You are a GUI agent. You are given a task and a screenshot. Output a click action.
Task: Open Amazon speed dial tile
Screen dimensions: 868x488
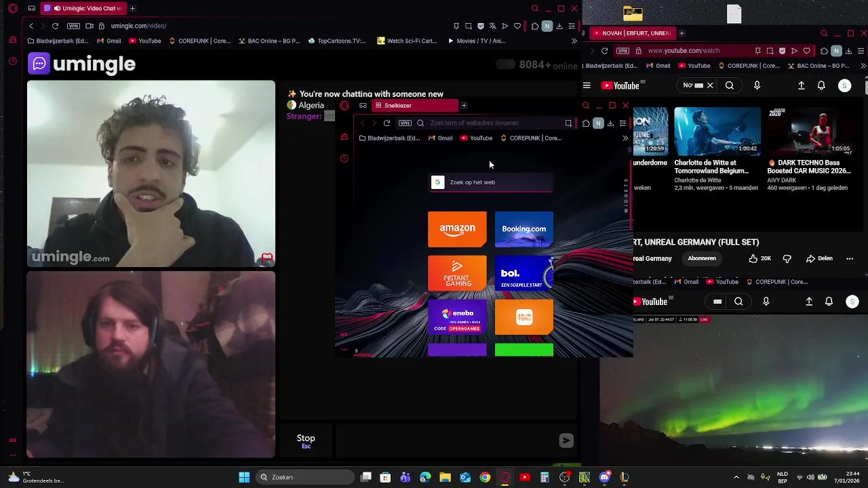(457, 229)
